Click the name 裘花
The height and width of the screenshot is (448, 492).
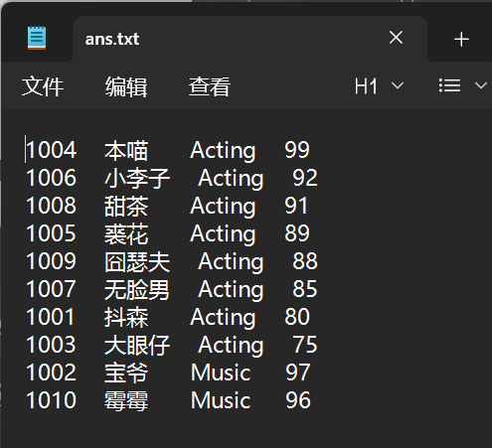click(126, 233)
